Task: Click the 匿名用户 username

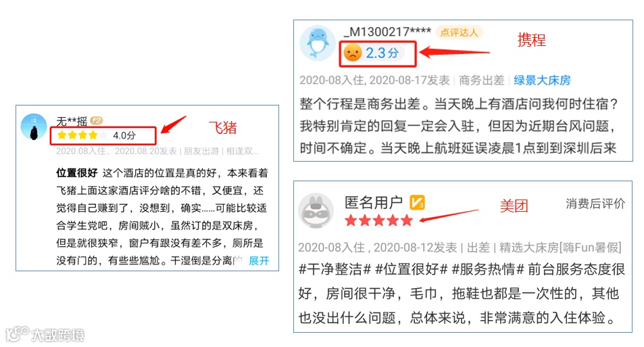Action: click(x=373, y=202)
